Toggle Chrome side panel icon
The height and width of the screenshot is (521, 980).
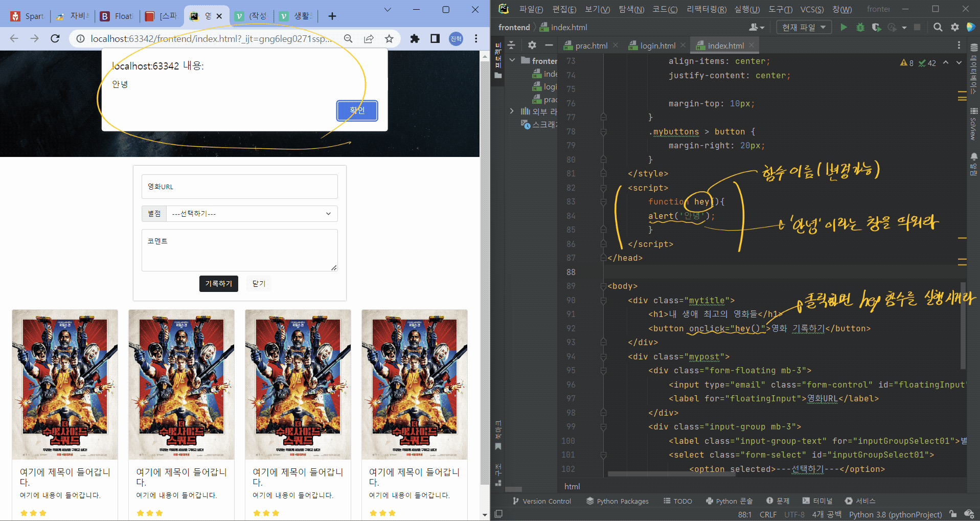pos(435,38)
